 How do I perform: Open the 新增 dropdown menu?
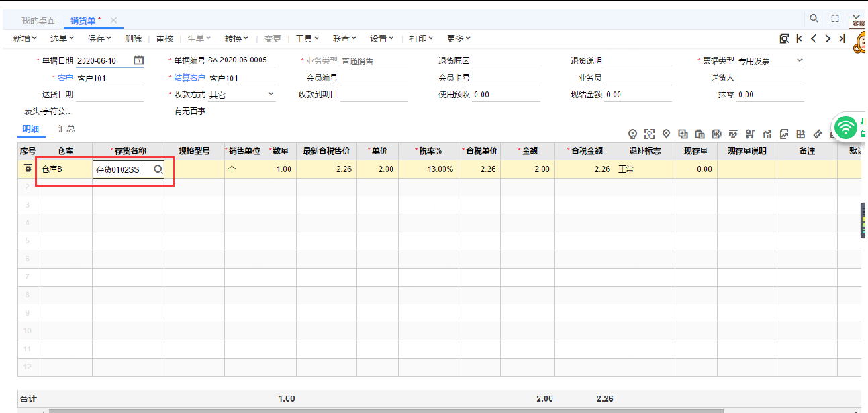(x=25, y=39)
